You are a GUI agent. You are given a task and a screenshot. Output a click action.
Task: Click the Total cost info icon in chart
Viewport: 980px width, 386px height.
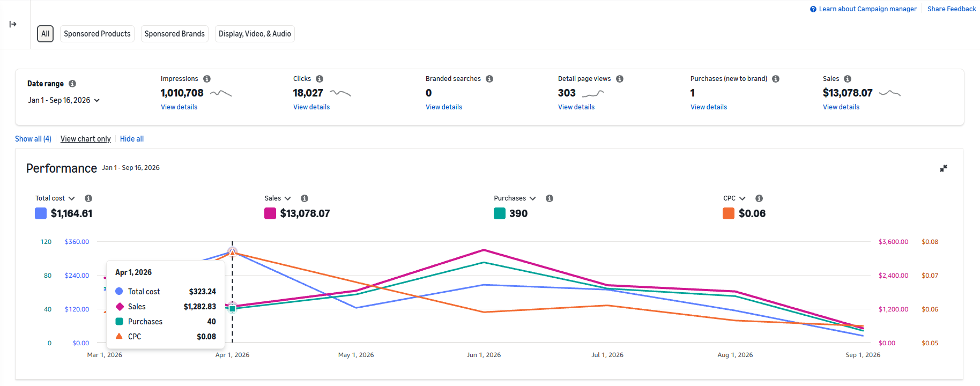88,198
